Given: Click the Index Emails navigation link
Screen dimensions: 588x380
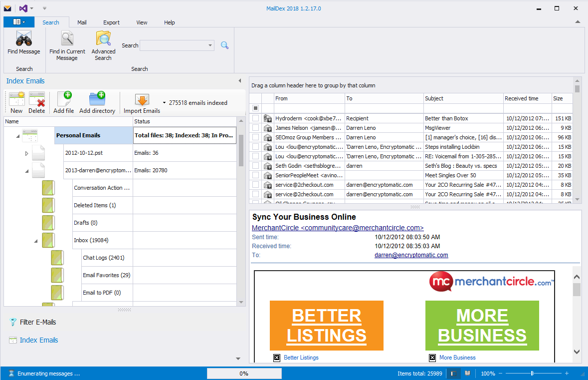Looking at the screenshot, I should [x=38, y=340].
